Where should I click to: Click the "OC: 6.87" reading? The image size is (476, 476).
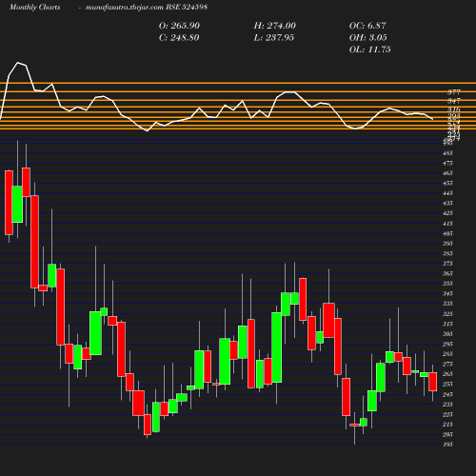367,26
